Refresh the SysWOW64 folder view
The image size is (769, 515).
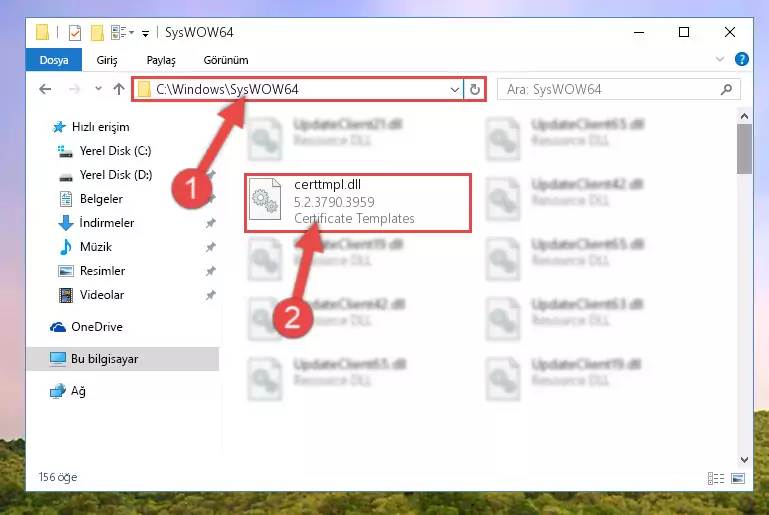(475, 90)
